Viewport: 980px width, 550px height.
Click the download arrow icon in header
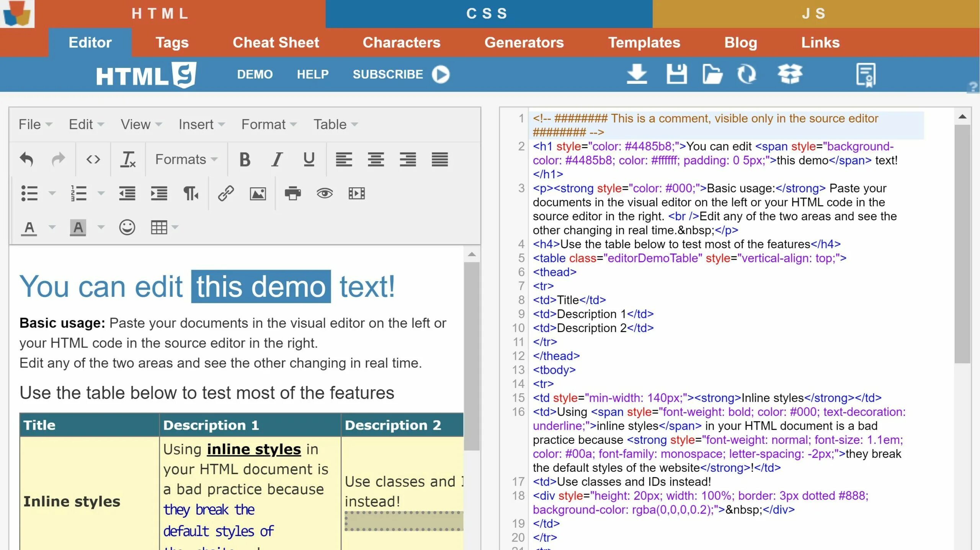coord(637,74)
